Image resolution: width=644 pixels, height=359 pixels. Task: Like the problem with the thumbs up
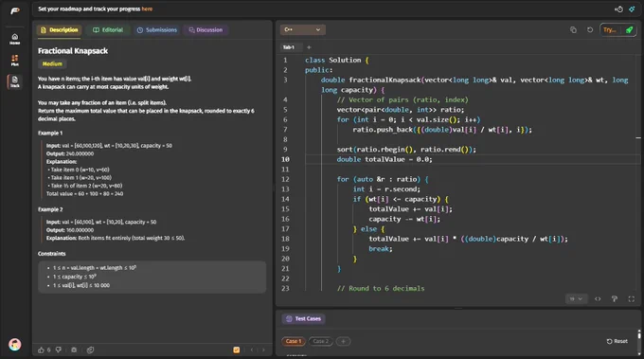[41, 350]
